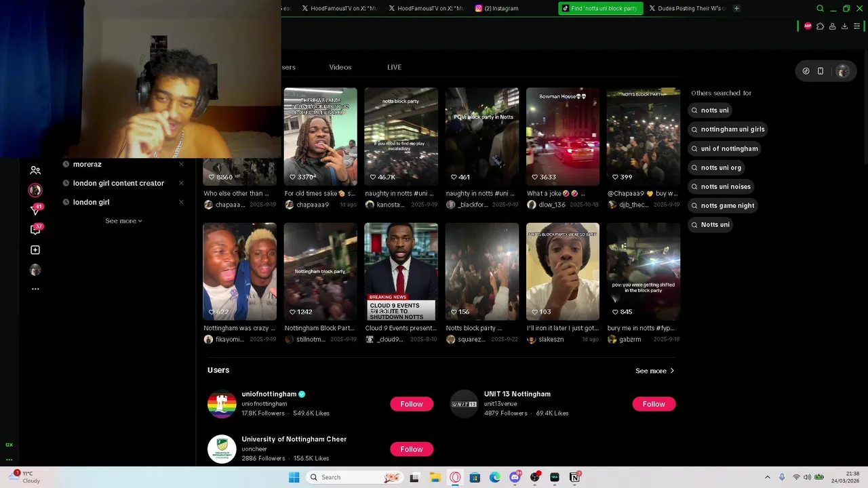The height and width of the screenshot is (488, 868).
Task: Follow University of Nottingham Cheer
Action: point(412,449)
